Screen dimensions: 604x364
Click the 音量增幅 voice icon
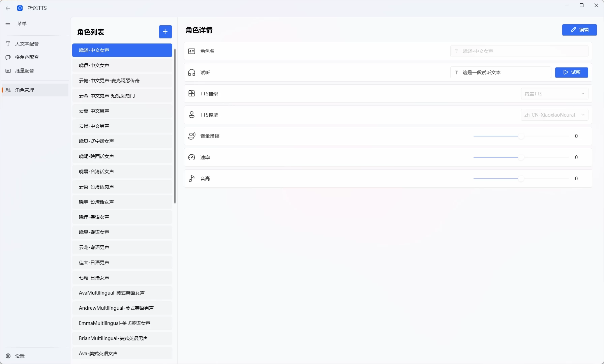(192, 136)
